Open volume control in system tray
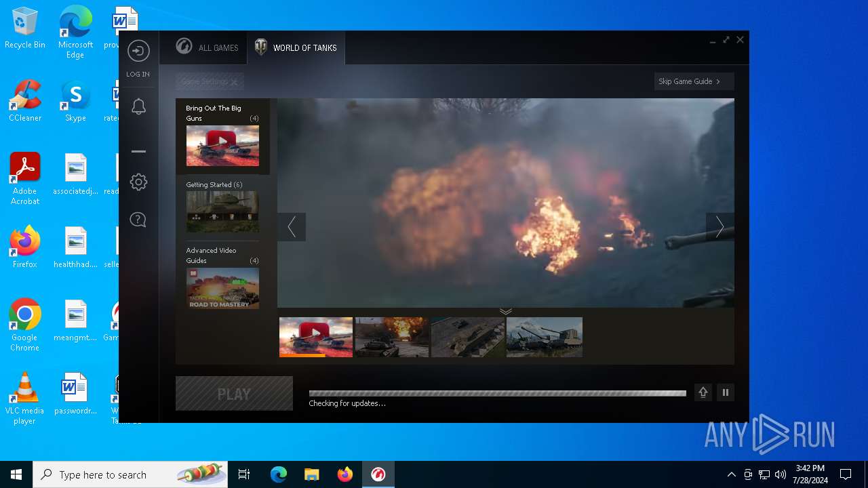Screen dimensions: 868x488 click(781, 474)
